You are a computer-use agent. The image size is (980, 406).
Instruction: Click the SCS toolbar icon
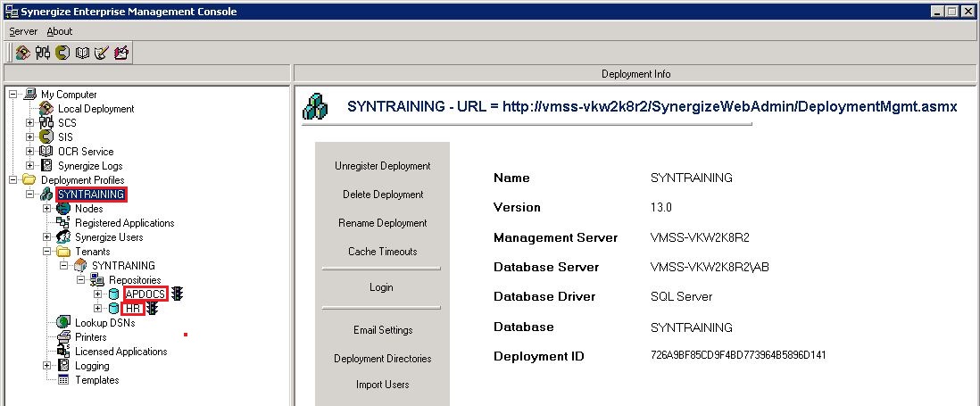click(43, 54)
